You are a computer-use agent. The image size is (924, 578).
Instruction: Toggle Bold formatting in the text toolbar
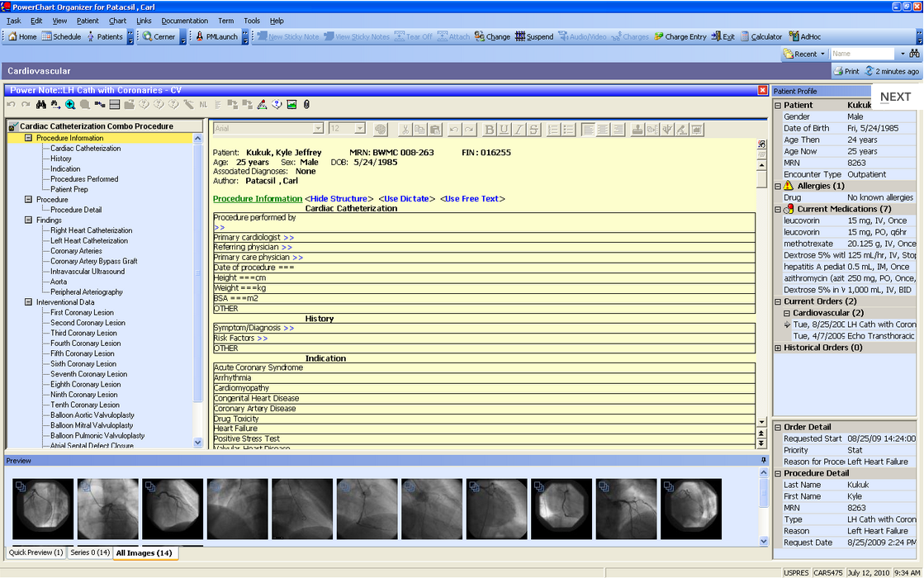489,128
